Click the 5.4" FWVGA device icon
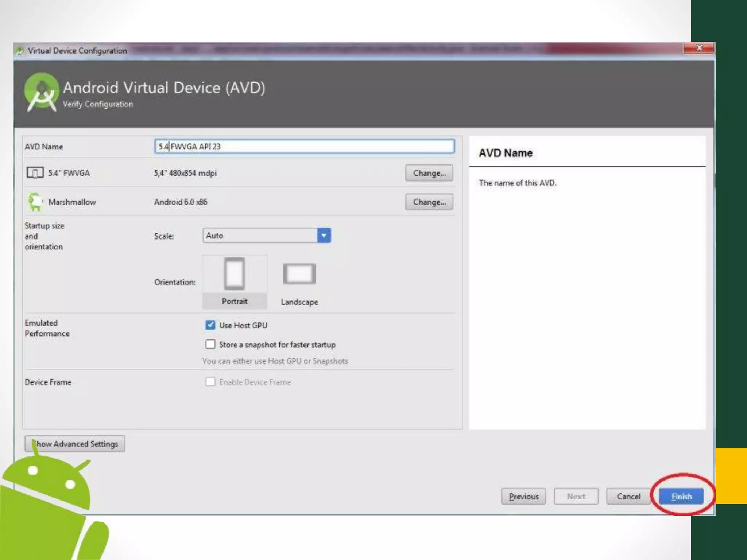This screenshot has height=560, width=747. click(35, 172)
